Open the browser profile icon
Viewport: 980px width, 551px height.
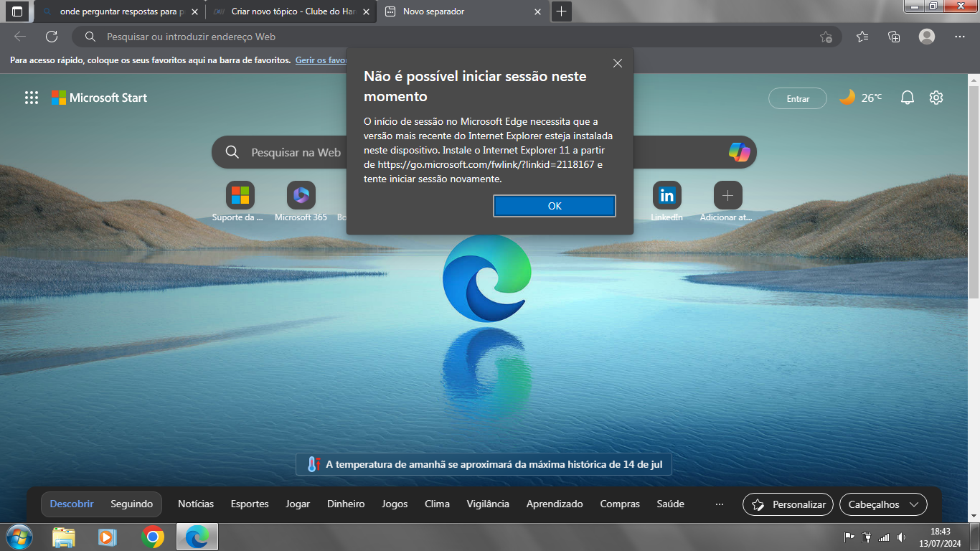coord(927,37)
